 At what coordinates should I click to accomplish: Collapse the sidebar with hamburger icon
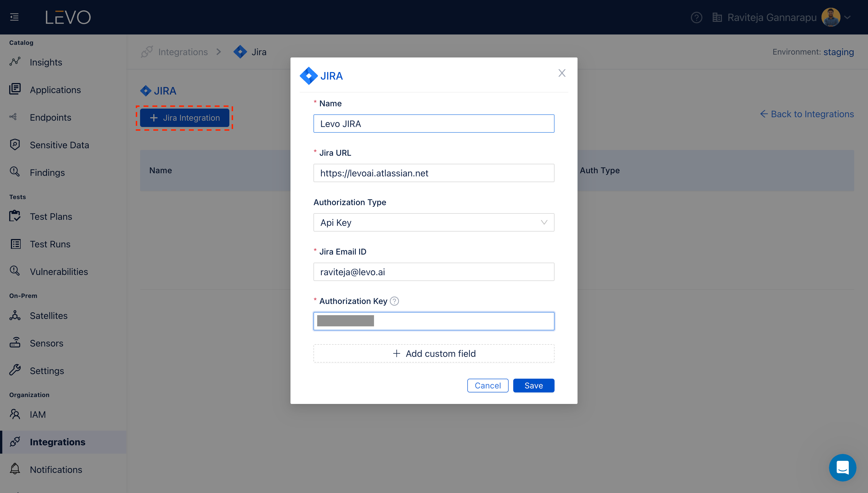(14, 17)
